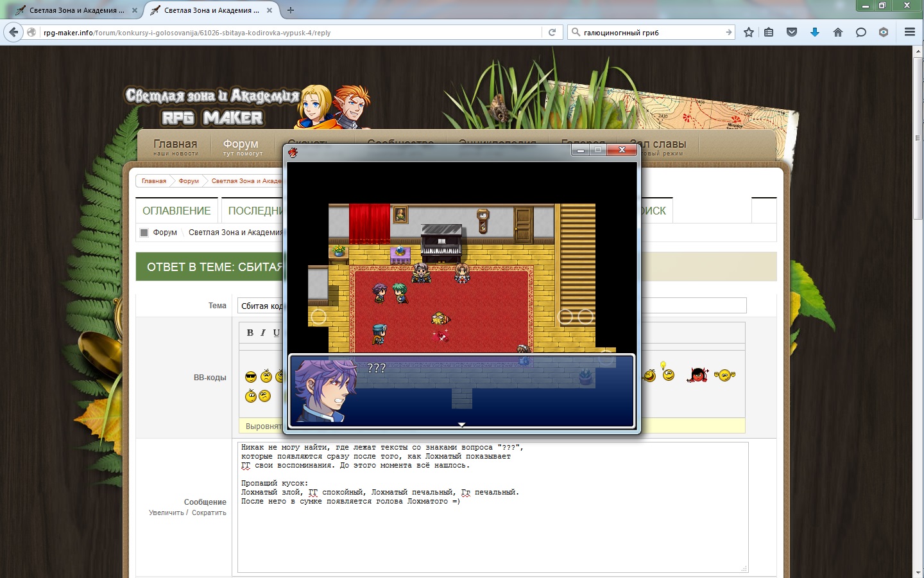The width and height of the screenshot is (924, 578).
Task: Close the active second browser tab
Action: [269, 10]
